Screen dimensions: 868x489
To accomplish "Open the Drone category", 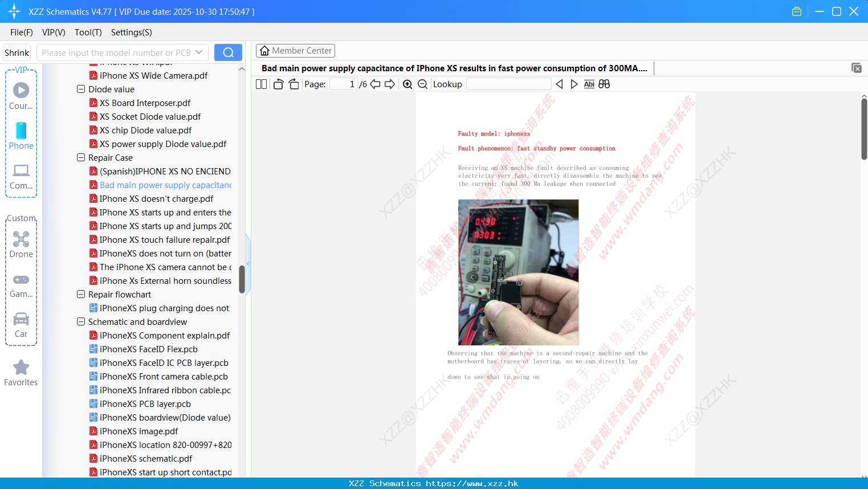I will click(x=21, y=244).
